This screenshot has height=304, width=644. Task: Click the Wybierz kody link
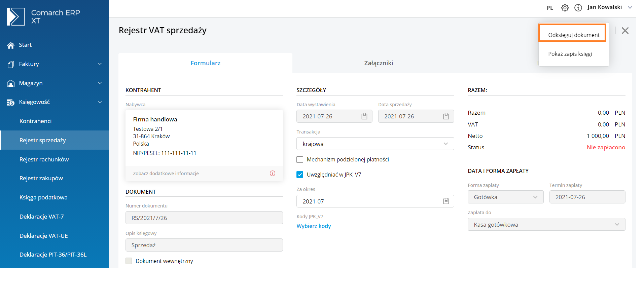314,226
